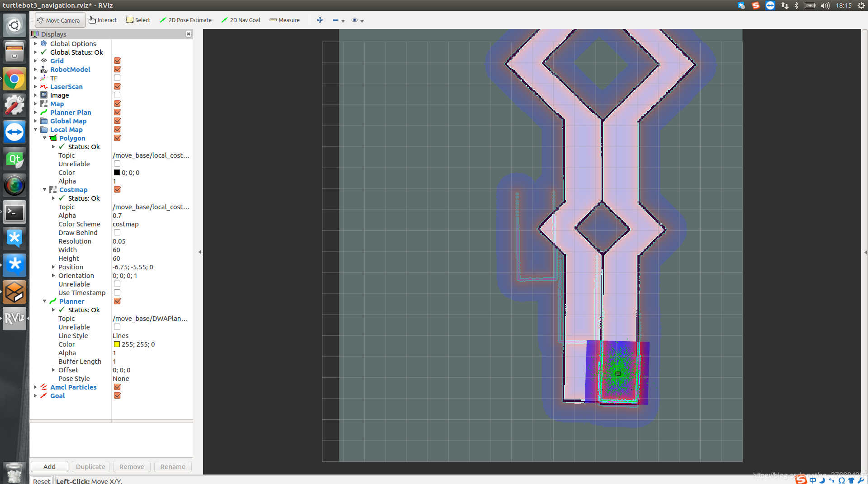The image size is (868, 484).
Task: Click the Reset button
Action: tap(42, 480)
